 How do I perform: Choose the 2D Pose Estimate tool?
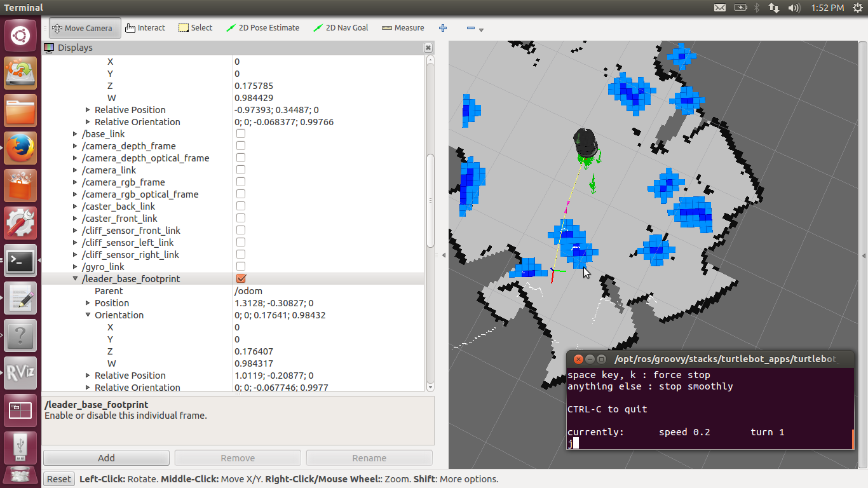pyautogui.click(x=263, y=28)
